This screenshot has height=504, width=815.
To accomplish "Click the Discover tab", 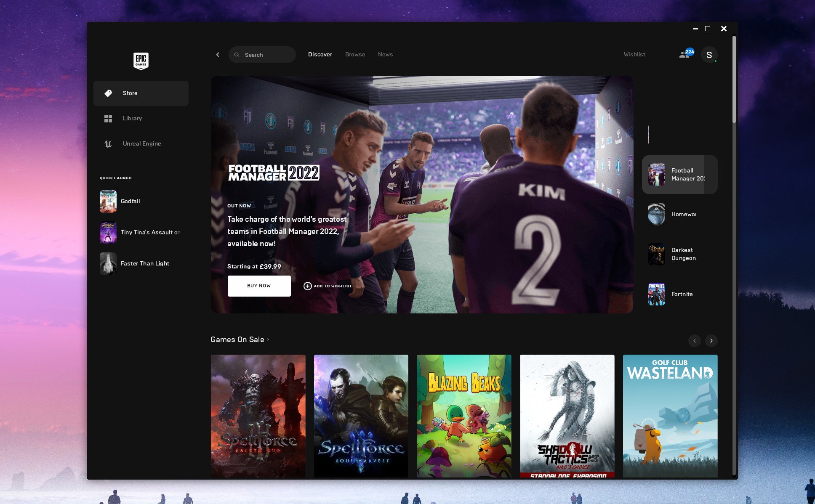I will 320,53.
